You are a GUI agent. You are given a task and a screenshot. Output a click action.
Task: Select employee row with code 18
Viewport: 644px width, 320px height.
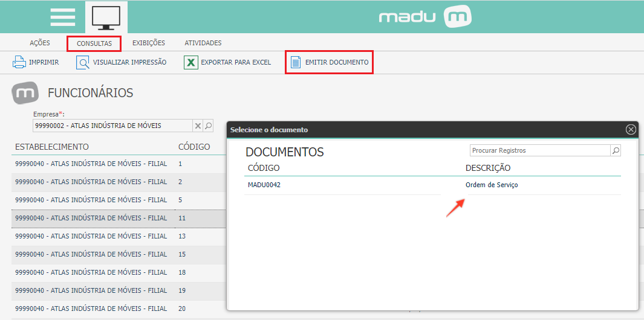click(119, 272)
